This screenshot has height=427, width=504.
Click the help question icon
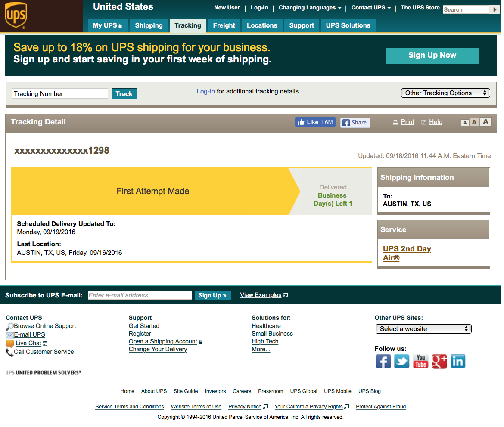tap(423, 122)
